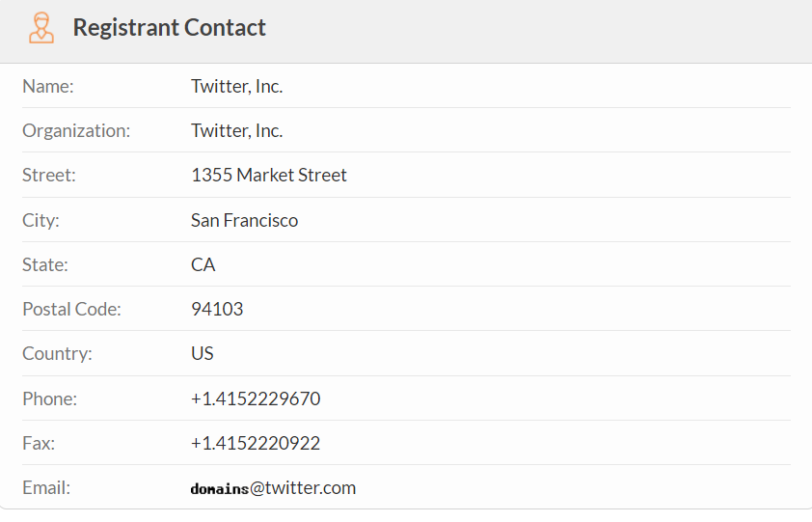The image size is (812, 522).
Task: Click the Street: field label
Action: point(49,176)
